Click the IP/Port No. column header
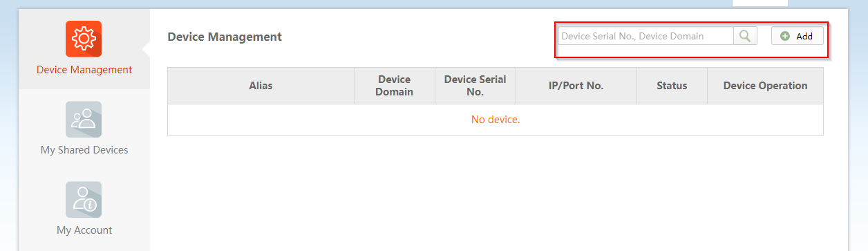 pyautogui.click(x=576, y=86)
